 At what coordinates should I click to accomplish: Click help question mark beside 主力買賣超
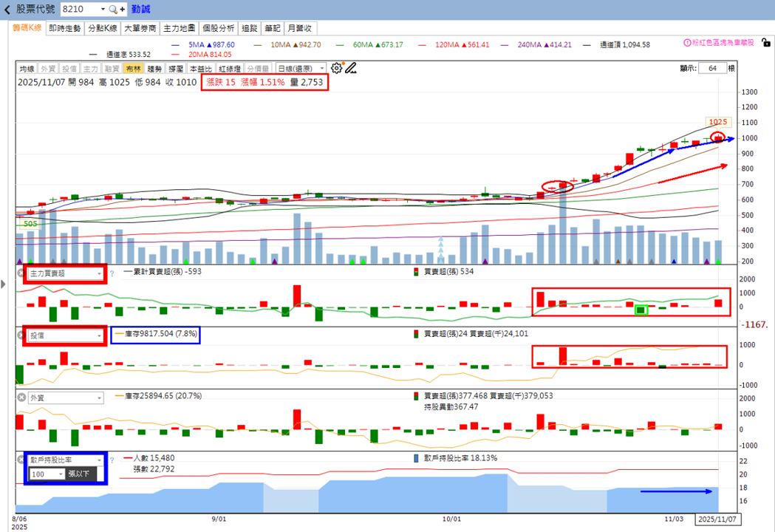(112, 273)
